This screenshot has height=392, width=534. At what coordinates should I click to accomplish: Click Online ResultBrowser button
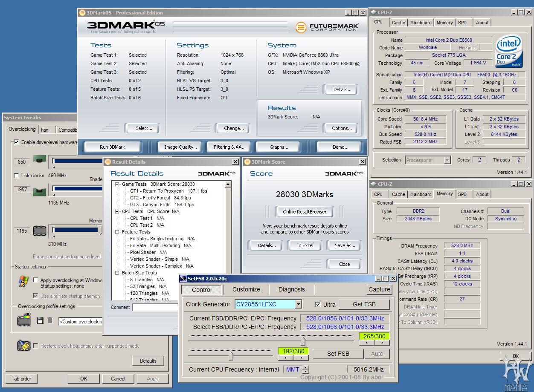(305, 212)
